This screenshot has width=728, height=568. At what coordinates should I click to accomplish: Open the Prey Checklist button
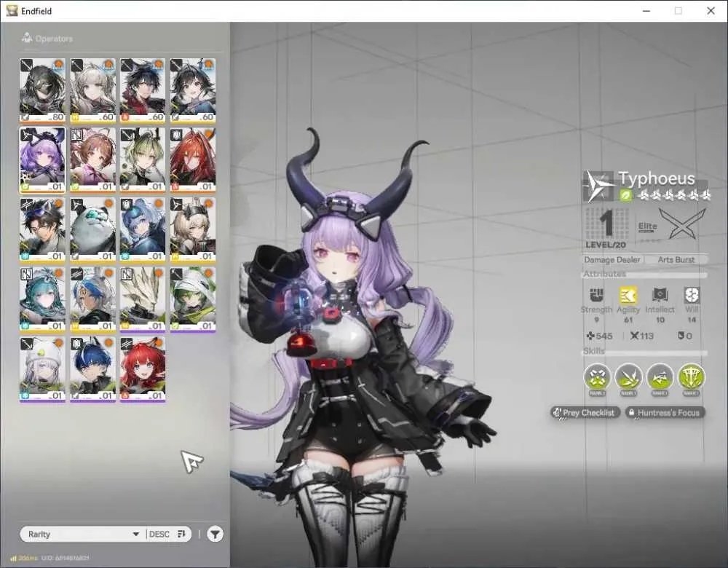(585, 412)
